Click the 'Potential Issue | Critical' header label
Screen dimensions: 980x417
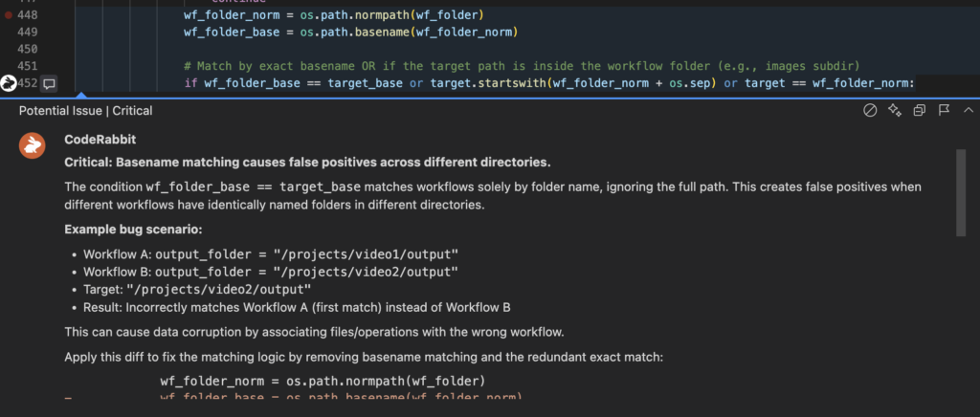pos(85,111)
